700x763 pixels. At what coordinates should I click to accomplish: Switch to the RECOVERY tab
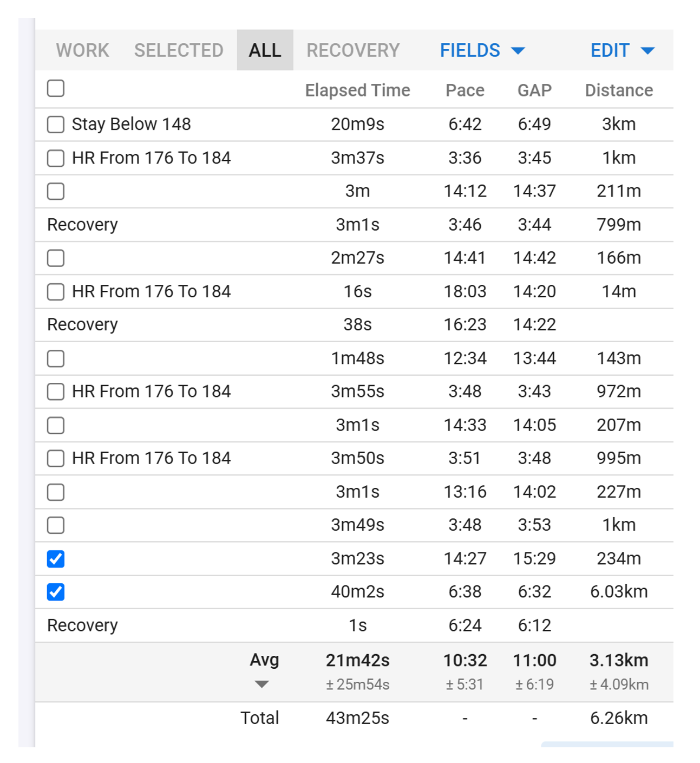tap(353, 50)
